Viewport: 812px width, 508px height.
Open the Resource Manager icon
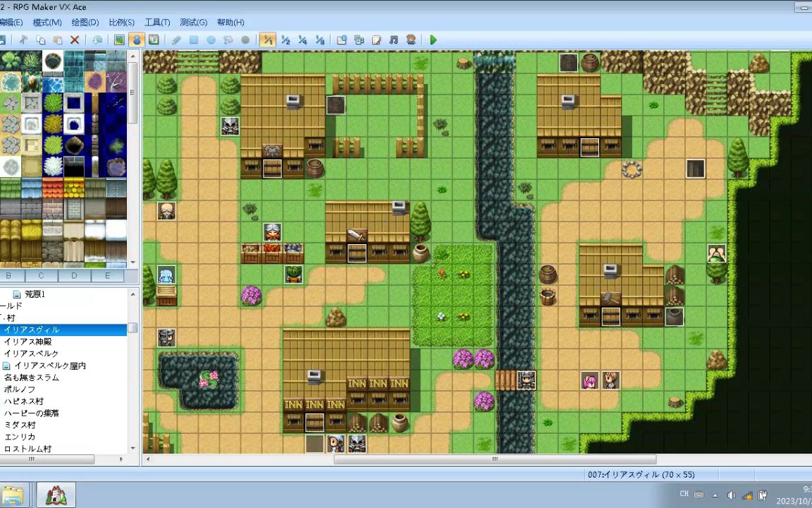(359, 40)
